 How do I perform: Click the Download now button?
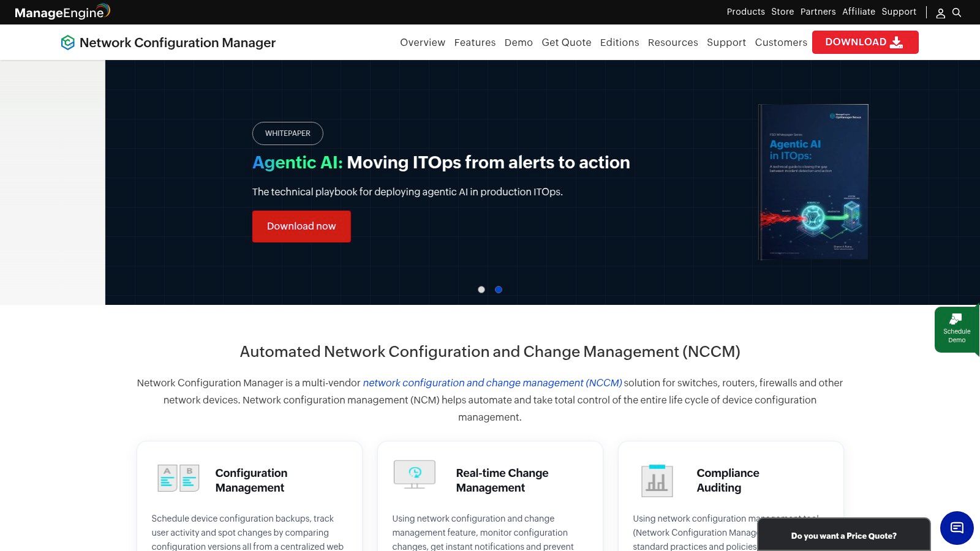click(301, 227)
